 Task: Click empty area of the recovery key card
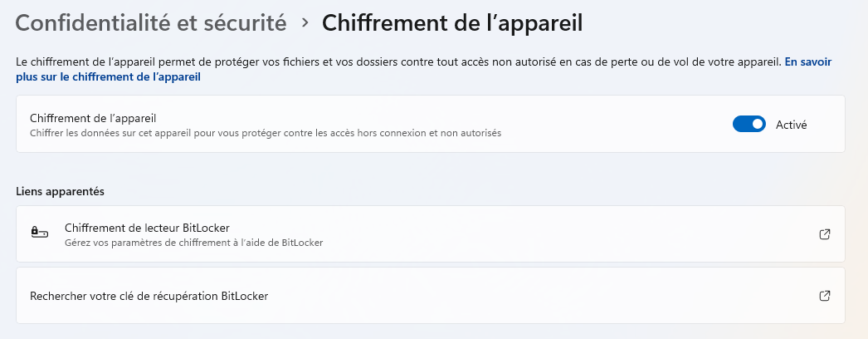coord(539,296)
